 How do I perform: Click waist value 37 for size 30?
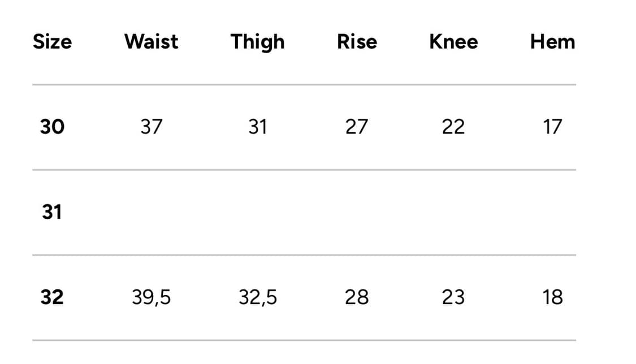point(151,127)
